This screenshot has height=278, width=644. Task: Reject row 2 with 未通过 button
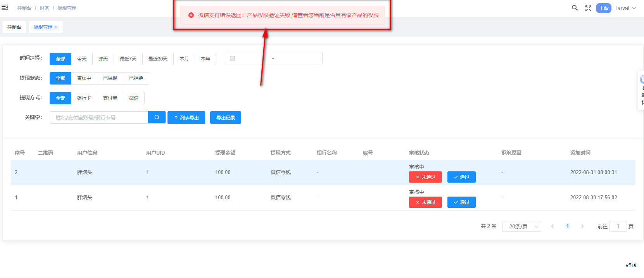425,177
